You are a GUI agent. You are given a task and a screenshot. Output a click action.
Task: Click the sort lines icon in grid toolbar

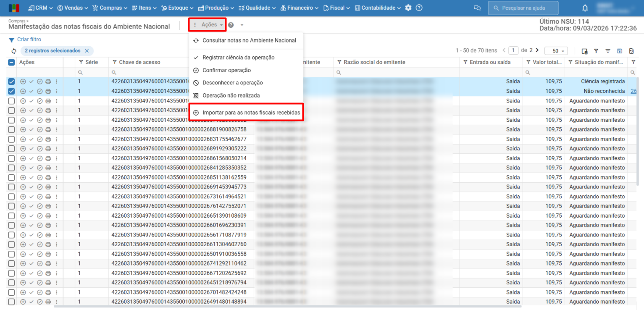tap(608, 51)
